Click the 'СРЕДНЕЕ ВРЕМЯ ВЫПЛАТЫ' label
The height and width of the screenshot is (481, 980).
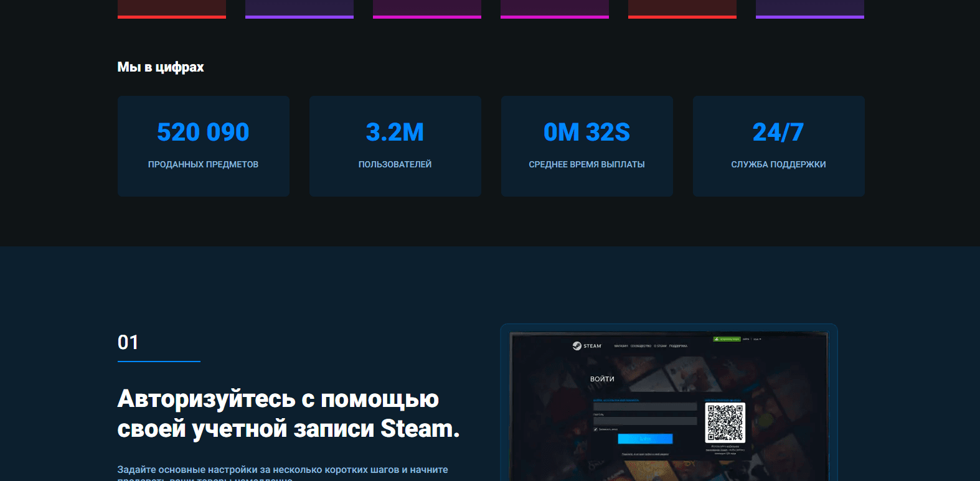587,164
